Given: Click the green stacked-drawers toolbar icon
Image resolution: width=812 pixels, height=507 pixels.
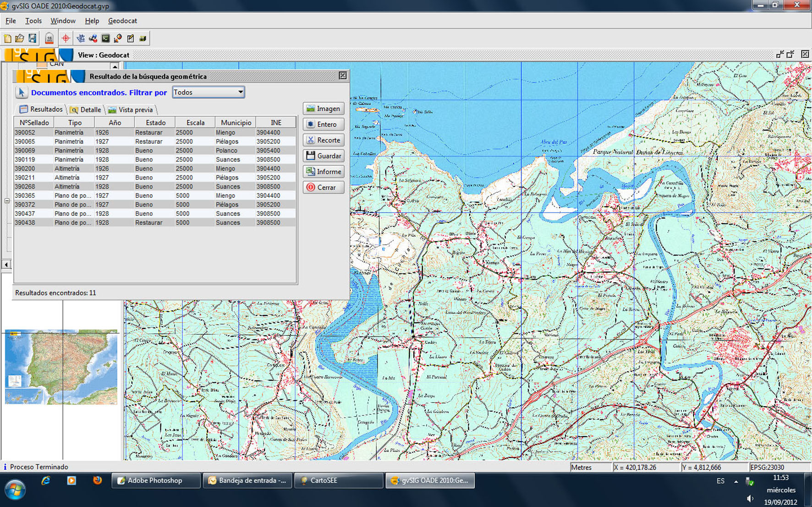Looking at the screenshot, I should pyautogui.click(x=143, y=38).
